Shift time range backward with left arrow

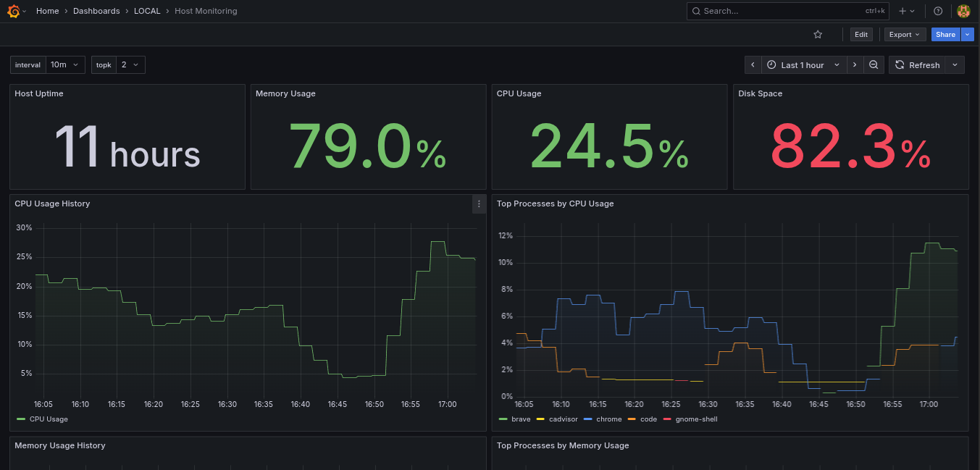(753, 64)
